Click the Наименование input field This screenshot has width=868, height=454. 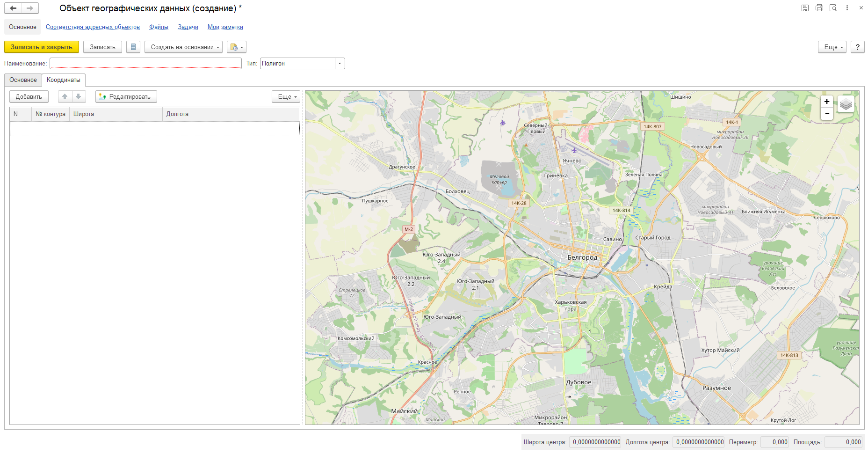[145, 63]
